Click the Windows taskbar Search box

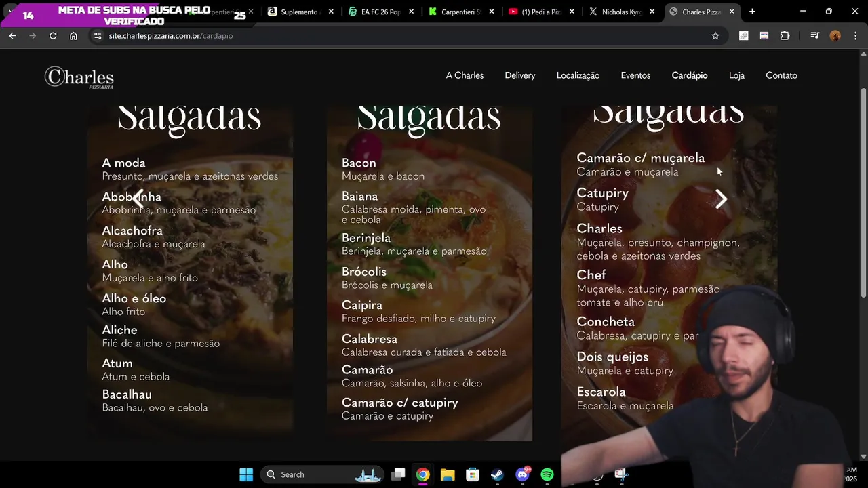tap(322, 474)
